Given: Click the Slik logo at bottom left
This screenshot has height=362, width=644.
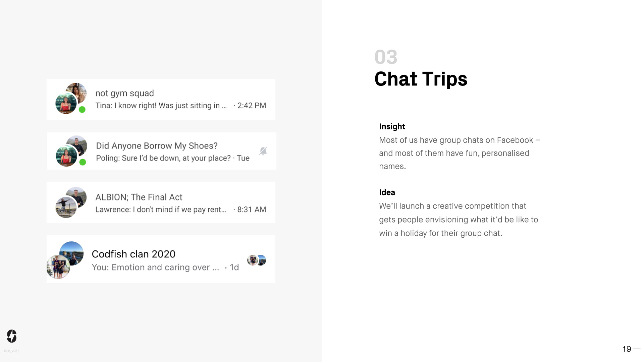Looking at the screenshot, I should click(x=12, y=336).
